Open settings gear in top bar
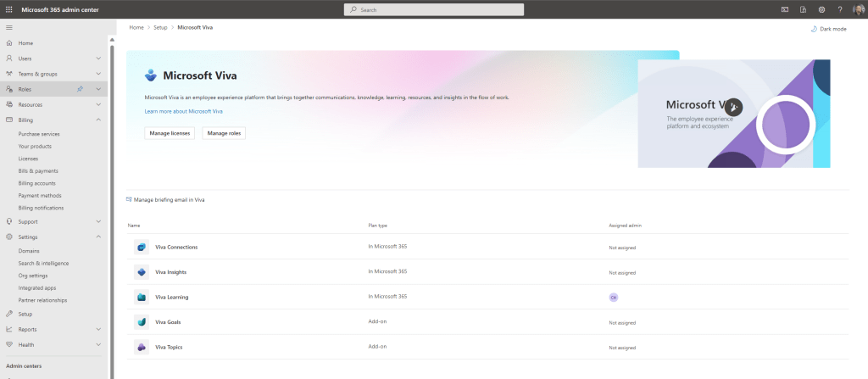 pos(821,9)
